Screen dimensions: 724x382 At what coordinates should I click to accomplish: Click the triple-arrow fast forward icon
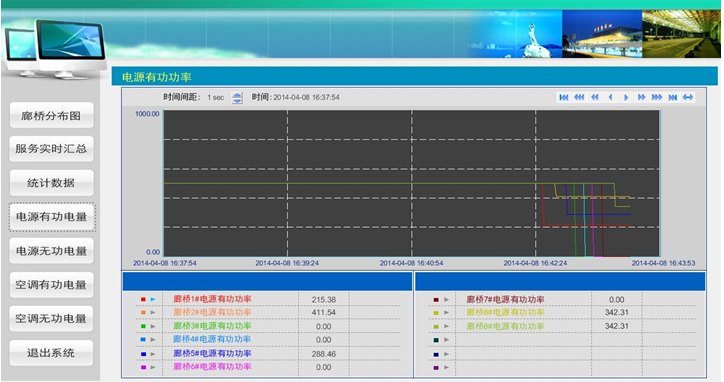[657, 97]
